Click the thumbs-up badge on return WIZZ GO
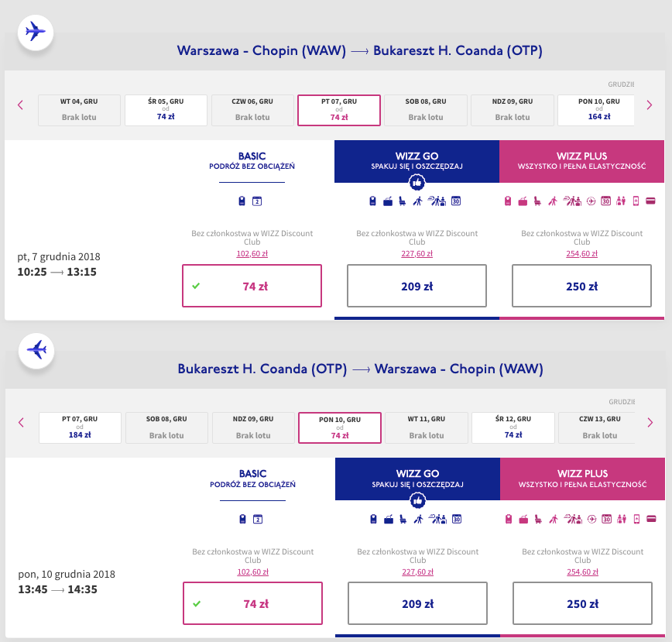The height and width of the screenshot is (642, 672). coord(417,500)
